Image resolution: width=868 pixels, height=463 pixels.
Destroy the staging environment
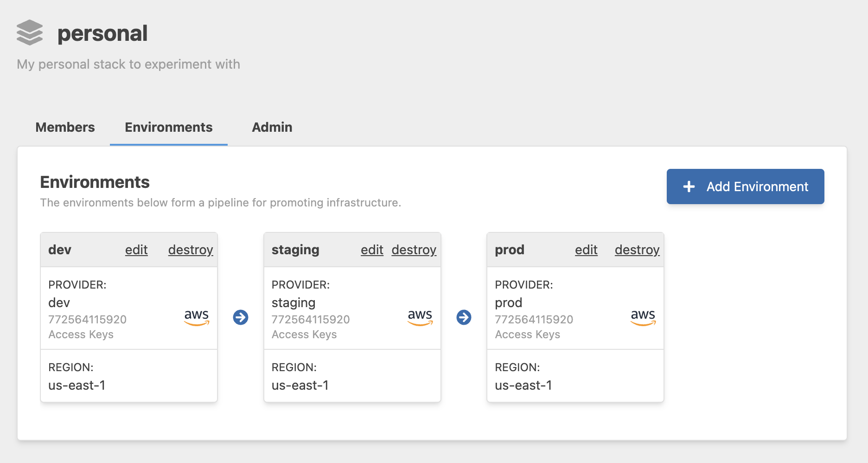coord(414,250)
